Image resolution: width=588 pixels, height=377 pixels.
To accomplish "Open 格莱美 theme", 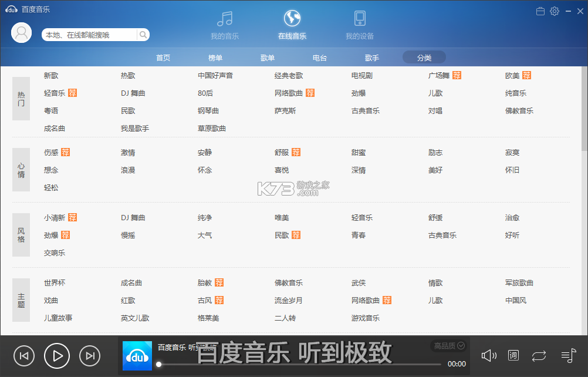I will tap(208, 318).
